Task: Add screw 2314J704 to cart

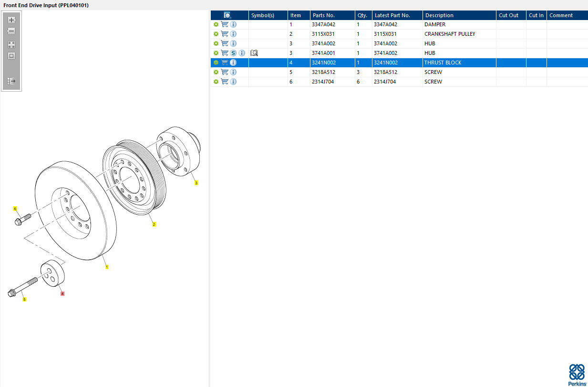Action: (x=225, y=82)
